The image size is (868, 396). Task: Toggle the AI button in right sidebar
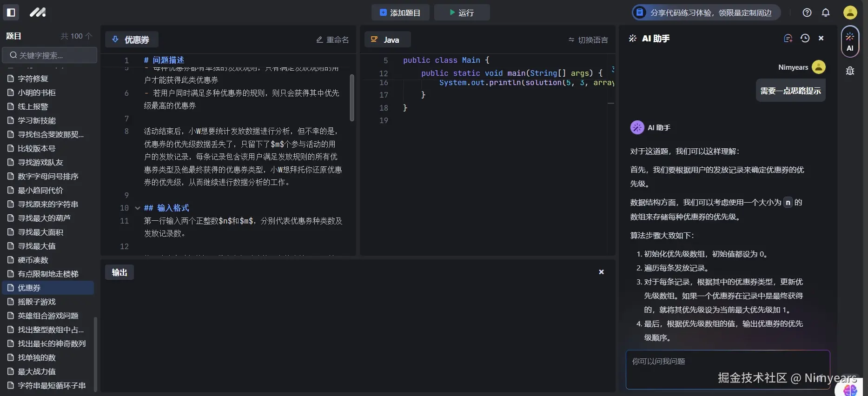tap(850, 41)
